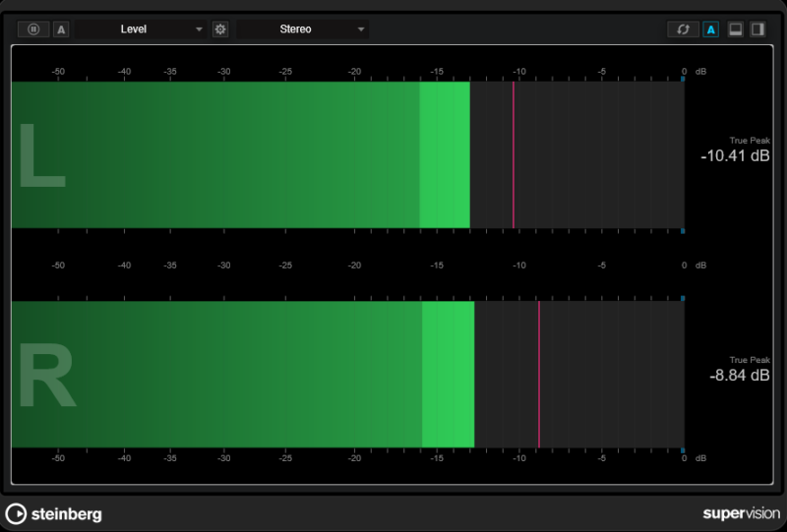This screenshot has height=532, width=787.
Task: Click the Steinberg logo
Action: [54, 514]
